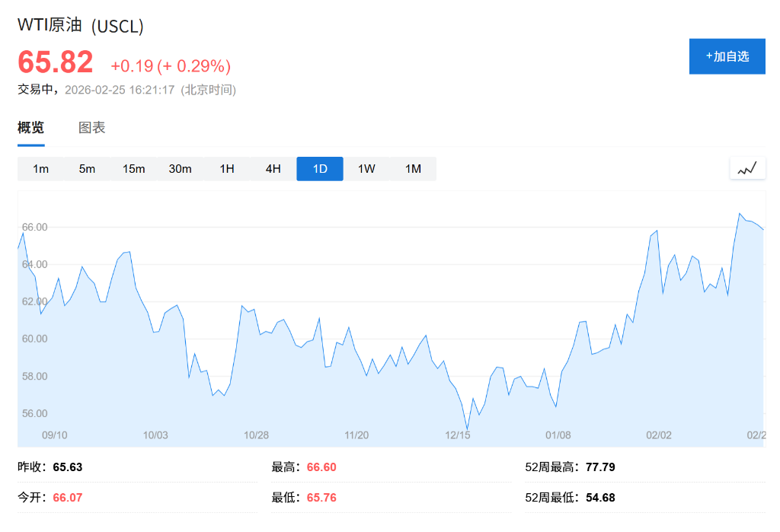Select the 1M monthly view

pos(413,169)
